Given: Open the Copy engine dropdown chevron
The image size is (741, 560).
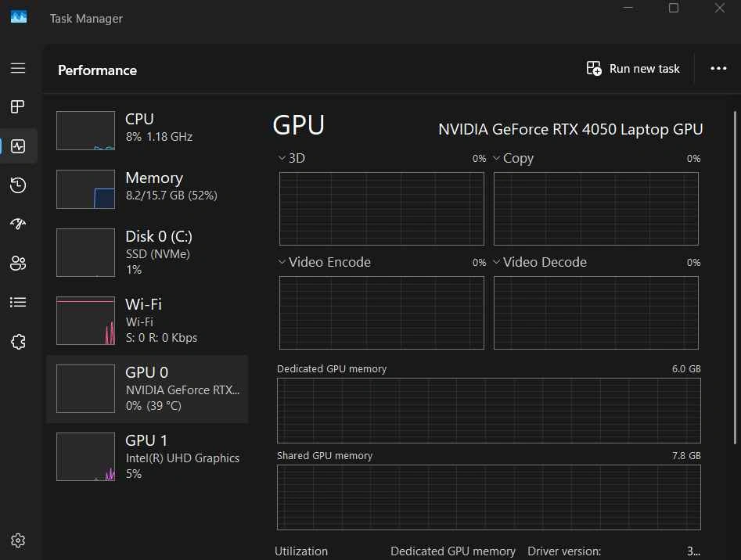Looking at the screenshot, I should coord(496,158).
